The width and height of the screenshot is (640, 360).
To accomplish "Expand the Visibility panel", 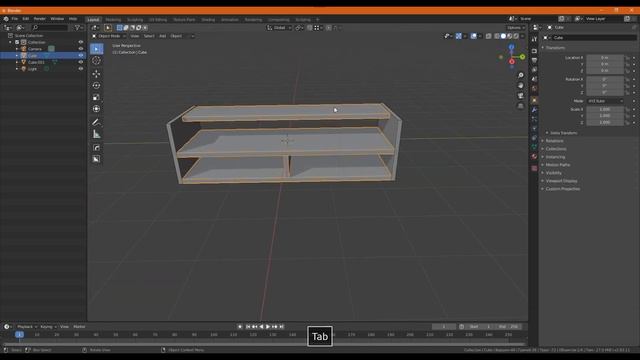I will pyautogui.click(x=553, y=173).
